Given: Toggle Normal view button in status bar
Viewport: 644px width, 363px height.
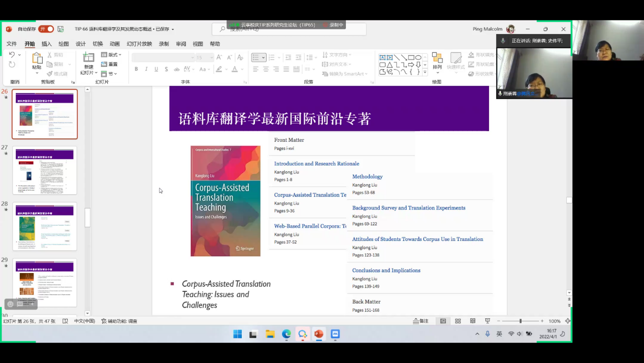Looking at the screenshot, I should [x=443, y=321].
